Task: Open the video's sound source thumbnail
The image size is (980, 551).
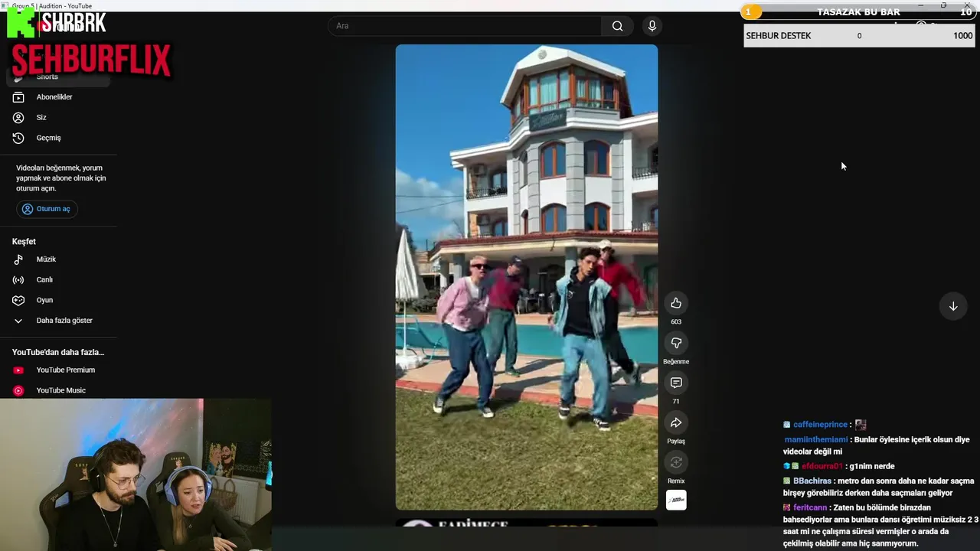Action: pyautogui.click(x=676, y=500)
